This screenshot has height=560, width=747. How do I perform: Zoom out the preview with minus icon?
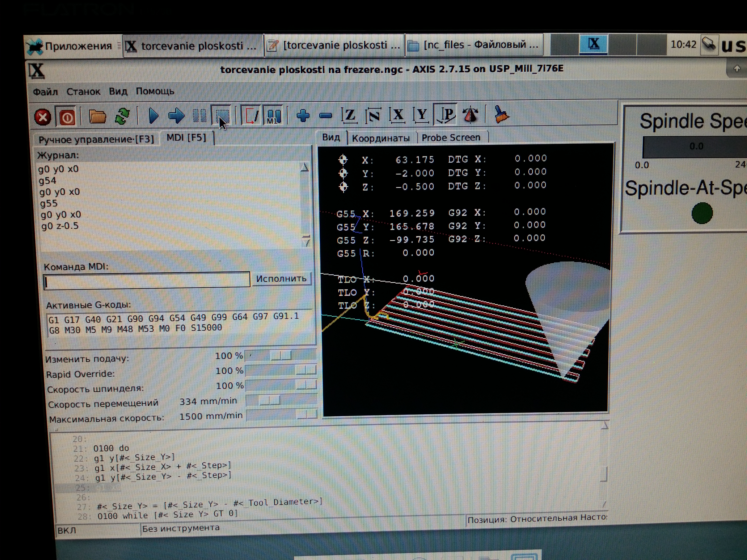tap(326, 116)
